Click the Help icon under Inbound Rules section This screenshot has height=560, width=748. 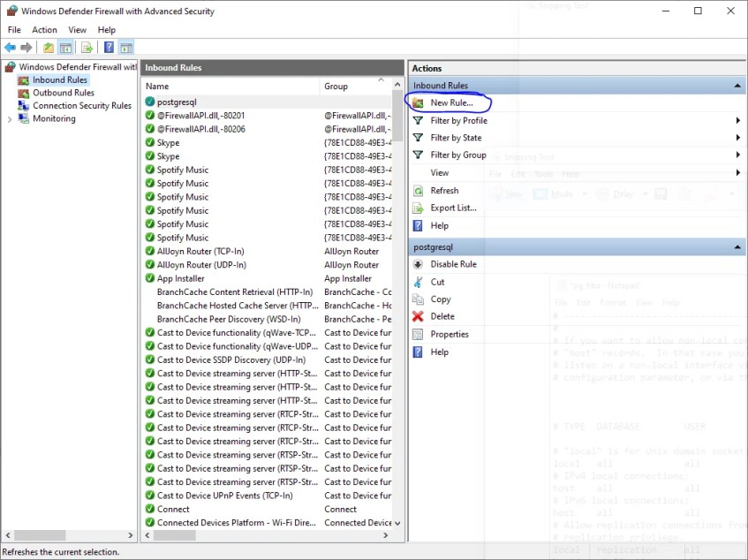point(418,225)
